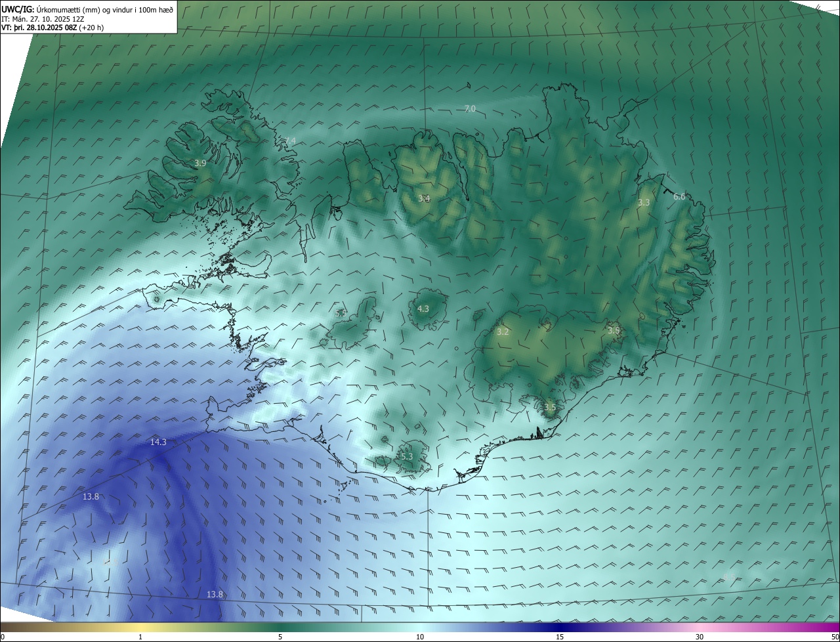Click the 14.3 maximum value label
The height and width of the screenshot is (642, 840).
[158, 442]
